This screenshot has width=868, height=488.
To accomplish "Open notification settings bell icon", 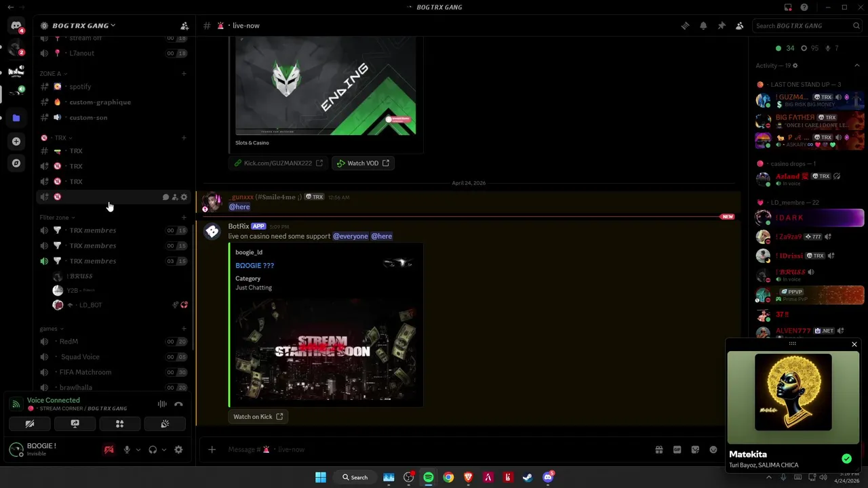I will click(x=703, y=26).
